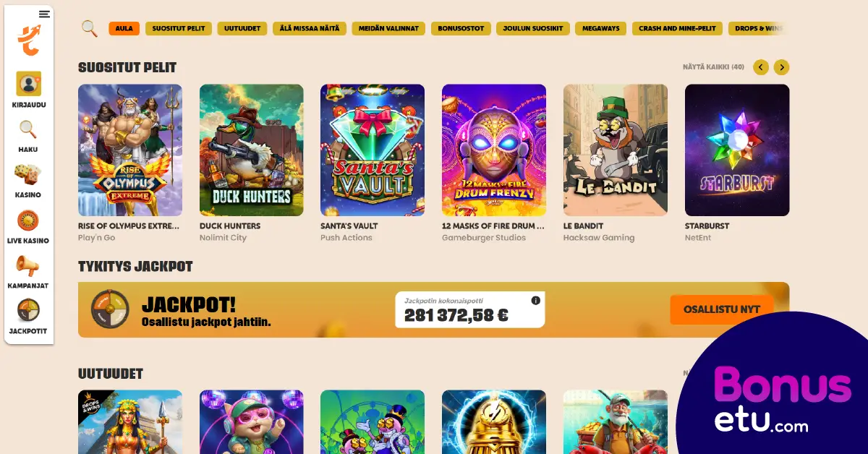Select the Aula tab
This screenshot has height=454, width=868.
point(124,29)
